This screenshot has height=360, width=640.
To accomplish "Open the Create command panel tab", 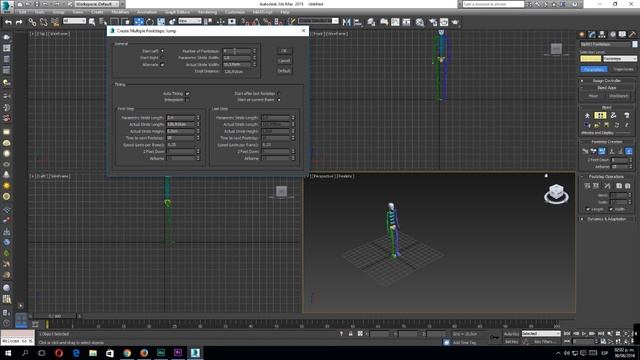I will pyautogui.click(x=582, y=35).
